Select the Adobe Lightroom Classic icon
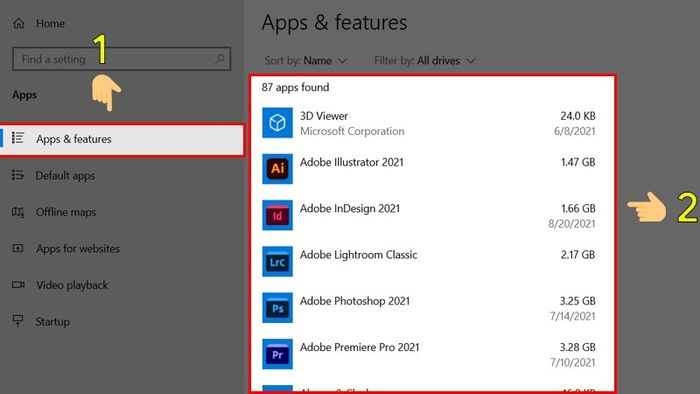700x394 pixels. tap(277, 261)
